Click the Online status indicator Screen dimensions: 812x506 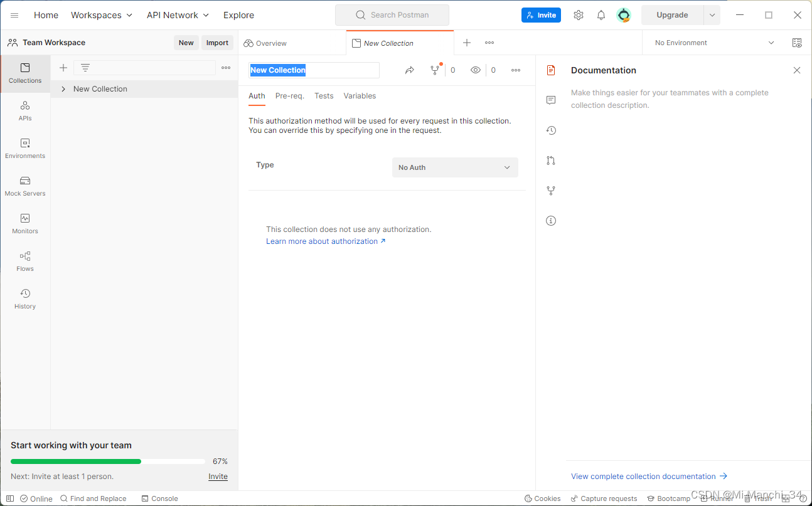point(36,498)
